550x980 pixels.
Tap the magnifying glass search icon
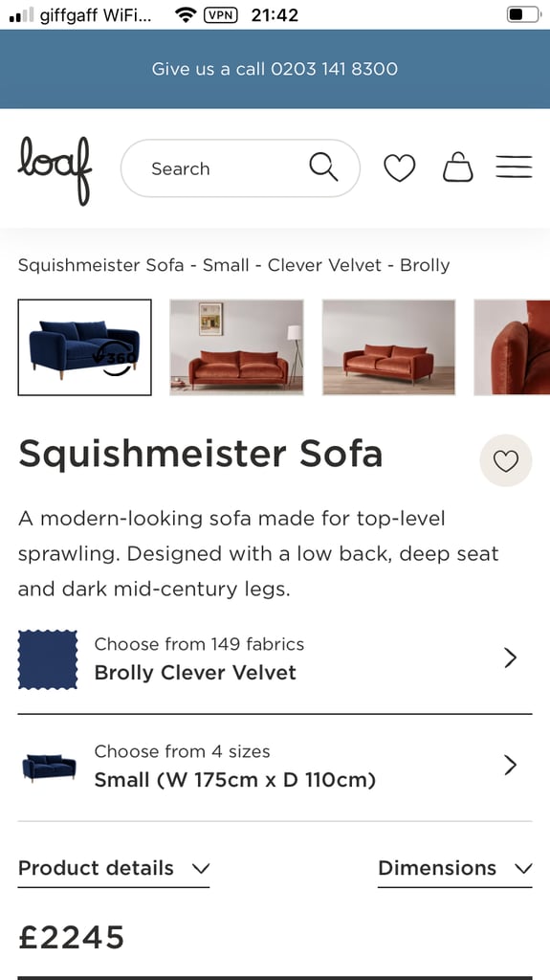(323, 167)
